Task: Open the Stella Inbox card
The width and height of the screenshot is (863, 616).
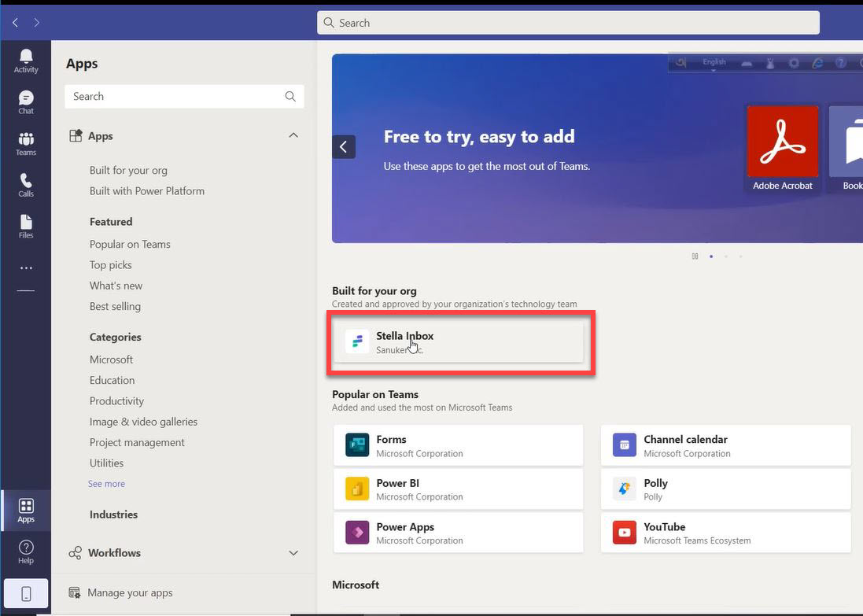Action: (x=458, y=342)
